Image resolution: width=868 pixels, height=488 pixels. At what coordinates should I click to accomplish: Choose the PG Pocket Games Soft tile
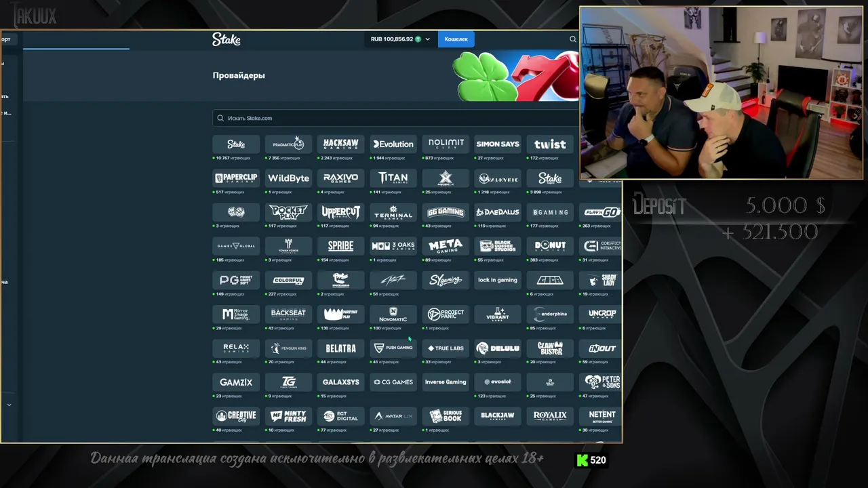[x=236, y=280]
